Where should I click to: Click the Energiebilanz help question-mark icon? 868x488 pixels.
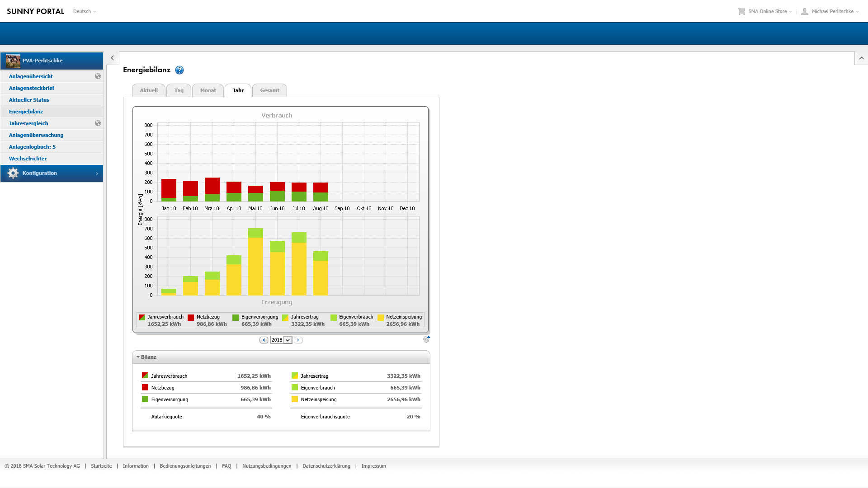179,70
